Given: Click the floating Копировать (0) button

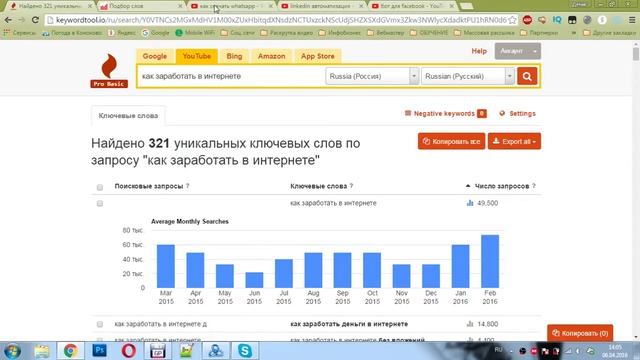Looking at the screenshot, I should 580,333.
